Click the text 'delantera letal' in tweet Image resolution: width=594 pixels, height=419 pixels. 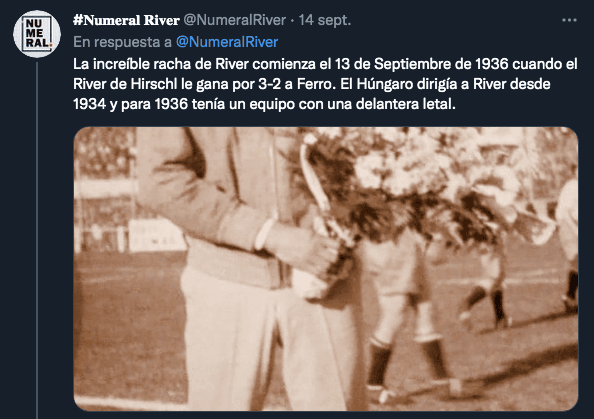(x=405, y=104)
